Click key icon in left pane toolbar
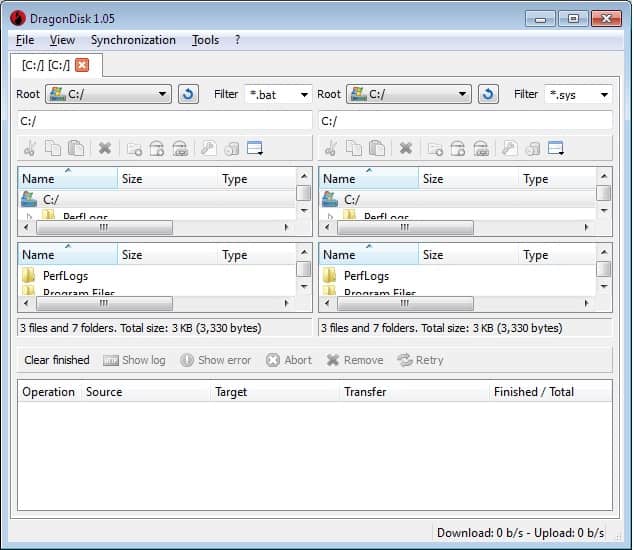The image size is (634, 550). (x=209, y=148)
